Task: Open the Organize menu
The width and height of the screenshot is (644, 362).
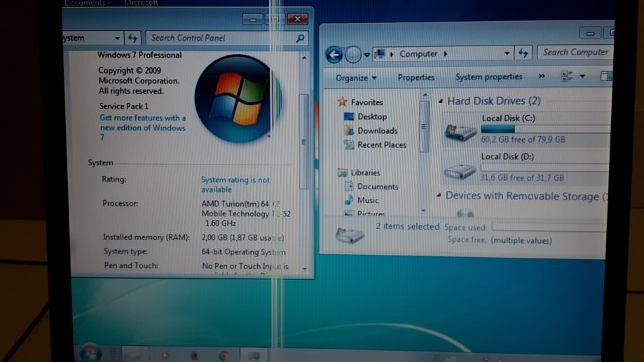Action: coord(356,78)
